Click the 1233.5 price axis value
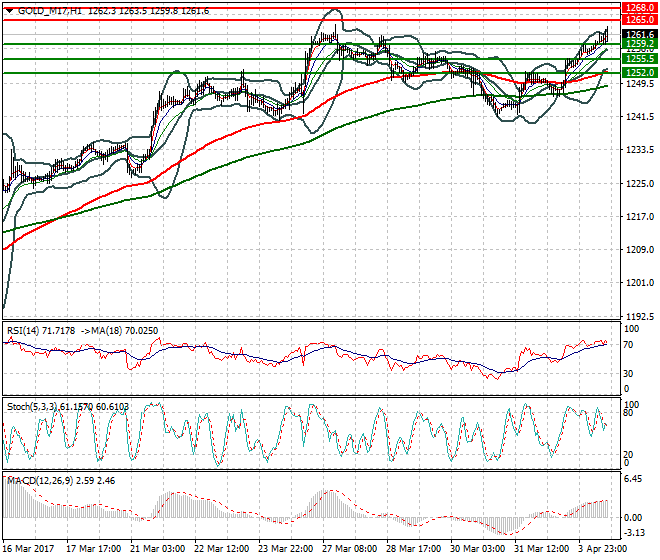Image resolution: width=660 pixels, height=560 pixels. (x=640, y=150)
